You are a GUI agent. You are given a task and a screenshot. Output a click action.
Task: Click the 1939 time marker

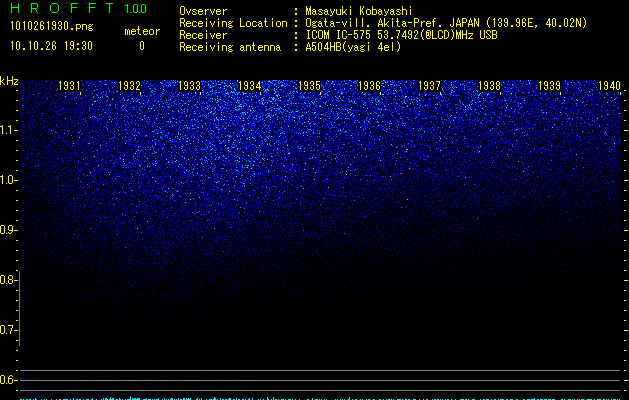pos(550,86)
